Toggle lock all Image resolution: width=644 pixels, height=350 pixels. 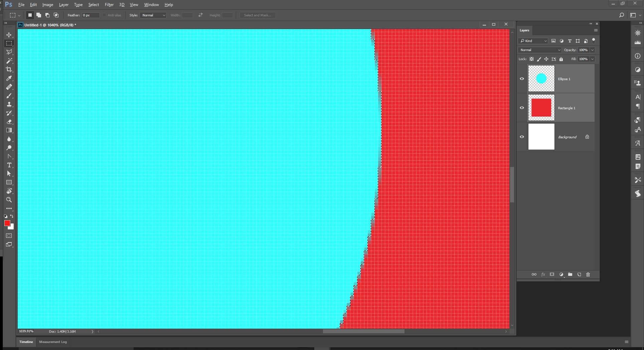point(561,59)
